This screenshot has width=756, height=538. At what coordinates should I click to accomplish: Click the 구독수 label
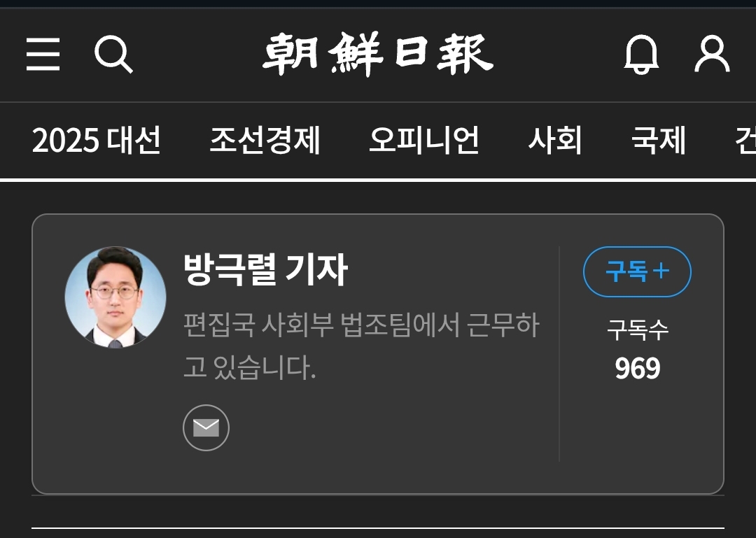(638, 331)
